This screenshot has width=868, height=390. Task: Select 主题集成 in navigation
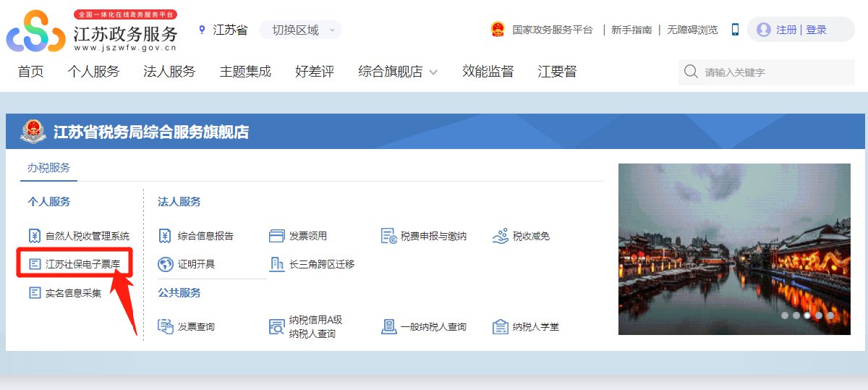coord(245,72)
